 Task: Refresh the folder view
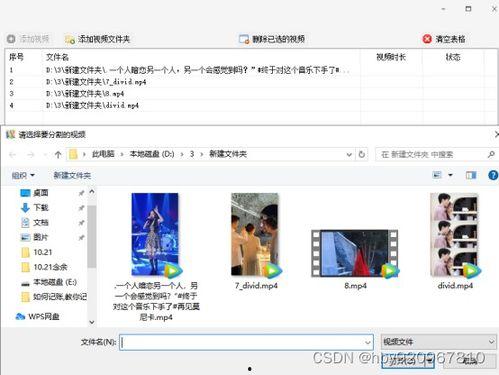point(362,155)
